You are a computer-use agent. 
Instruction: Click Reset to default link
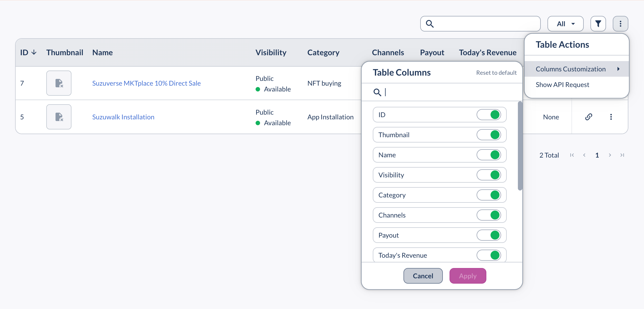click(496, 73)
